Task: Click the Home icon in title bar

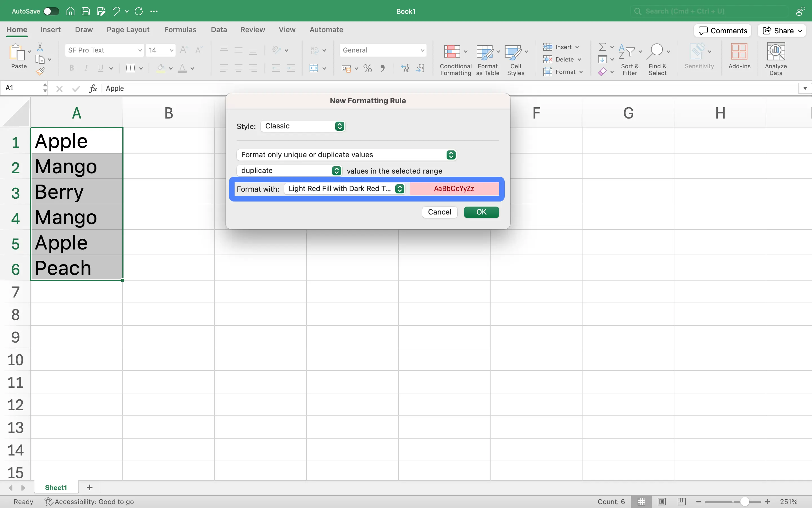Action: point(70,11)
